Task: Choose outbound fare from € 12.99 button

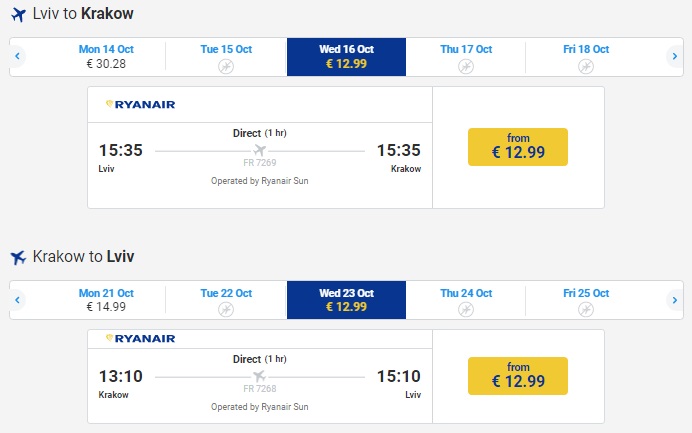Action: pos(517,147)
